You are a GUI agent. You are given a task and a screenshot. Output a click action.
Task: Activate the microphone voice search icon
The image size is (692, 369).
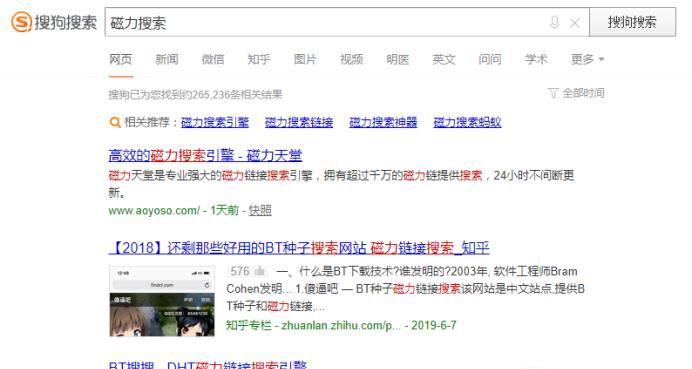click(x=554, y=23)
